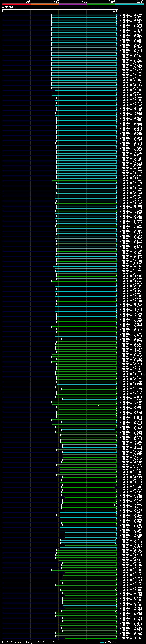The width and height of the screenshot is (146, 644).
Task: Select hit label UniRef100_O01592
Action: [131, 552]
